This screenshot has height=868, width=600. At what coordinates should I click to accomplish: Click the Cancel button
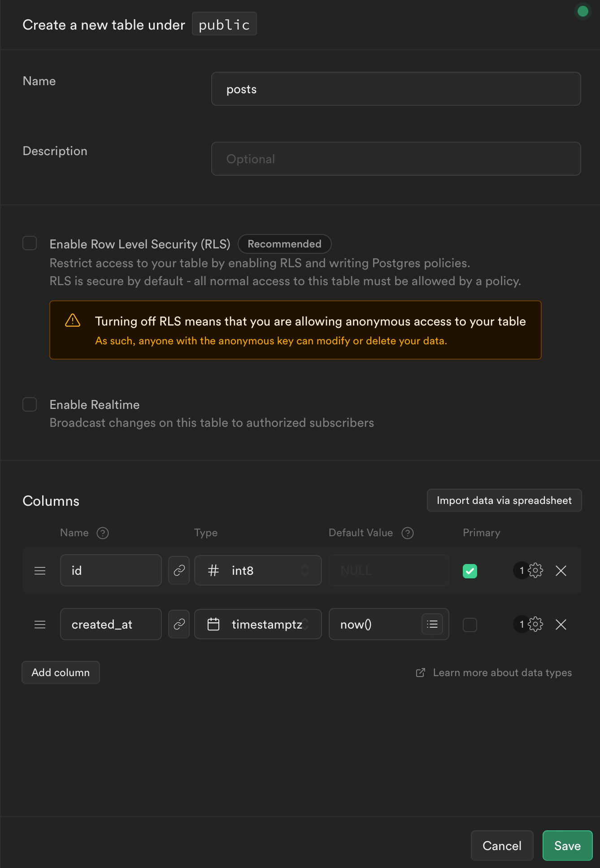tap(502, 846)
